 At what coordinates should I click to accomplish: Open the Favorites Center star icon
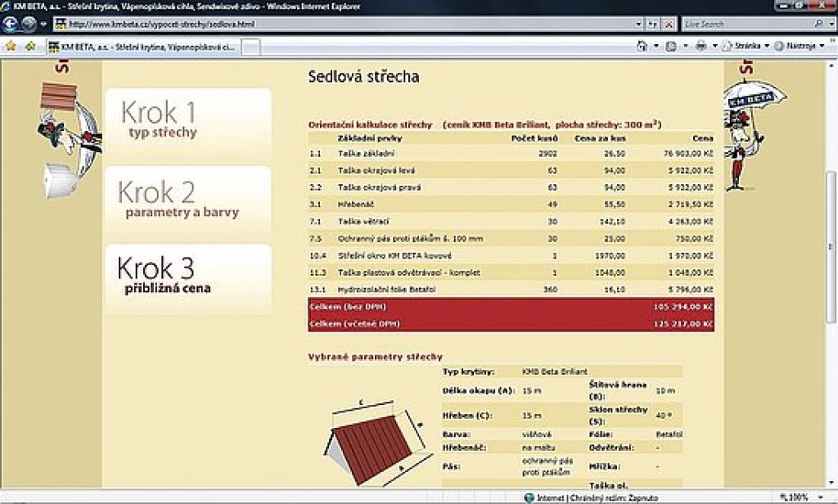point(11,47)
